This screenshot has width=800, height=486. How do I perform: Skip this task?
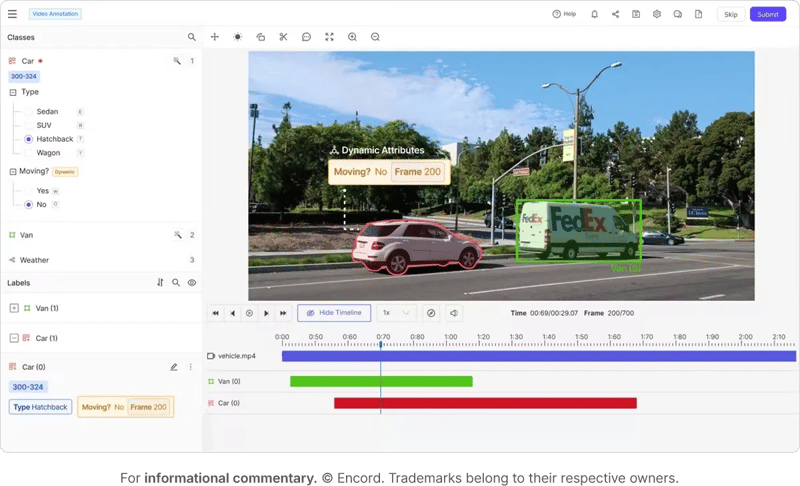(731, 14)
